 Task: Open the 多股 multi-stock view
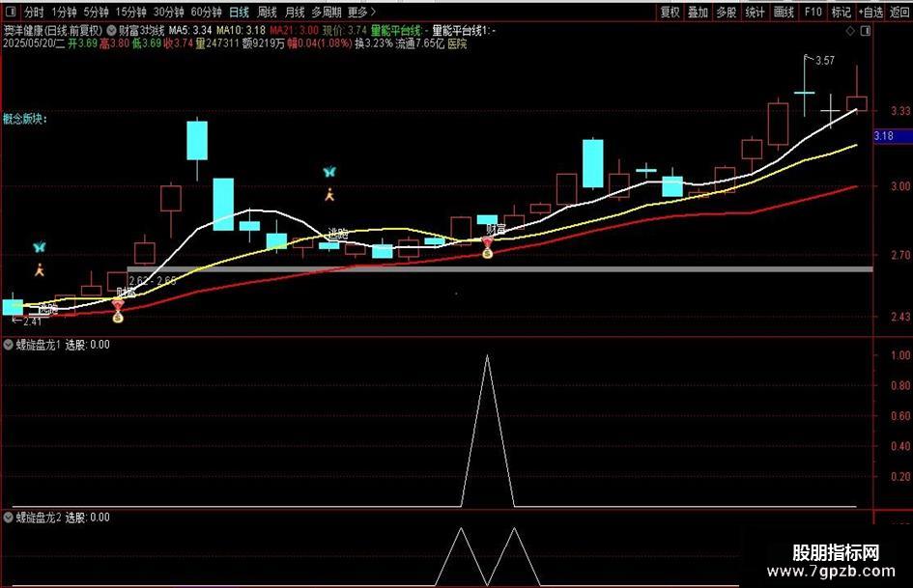coord(727,12)
